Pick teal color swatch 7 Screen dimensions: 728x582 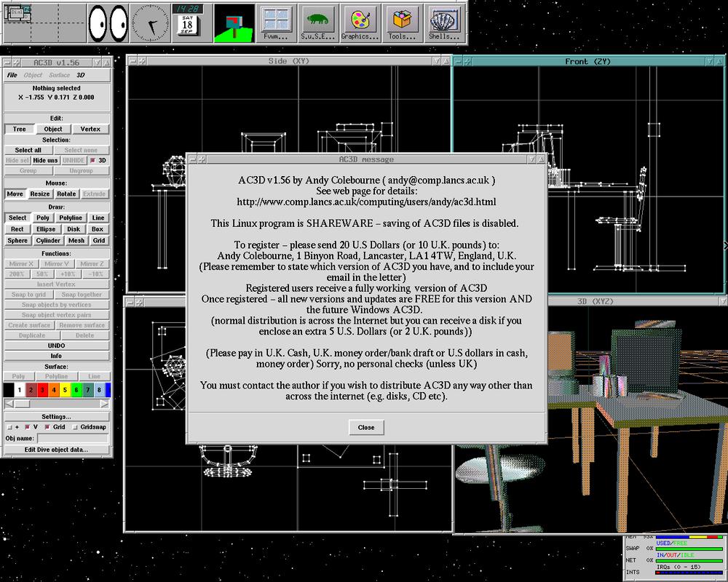[87, 390]
